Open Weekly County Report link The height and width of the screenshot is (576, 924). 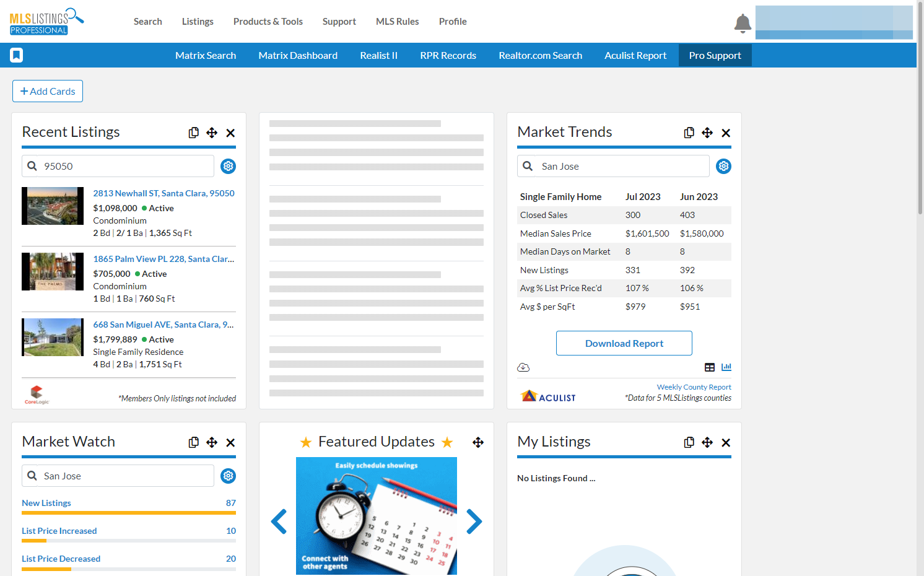coord(694,387)
